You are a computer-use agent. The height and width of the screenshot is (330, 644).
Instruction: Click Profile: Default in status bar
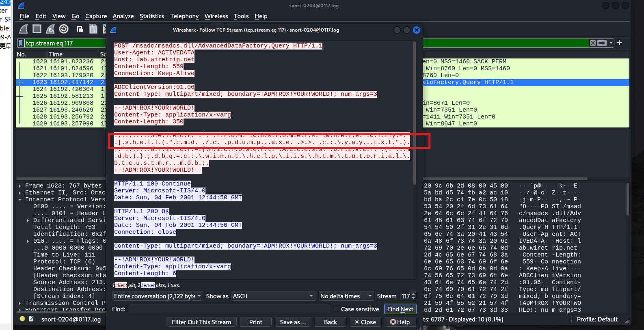click(597, 319)
